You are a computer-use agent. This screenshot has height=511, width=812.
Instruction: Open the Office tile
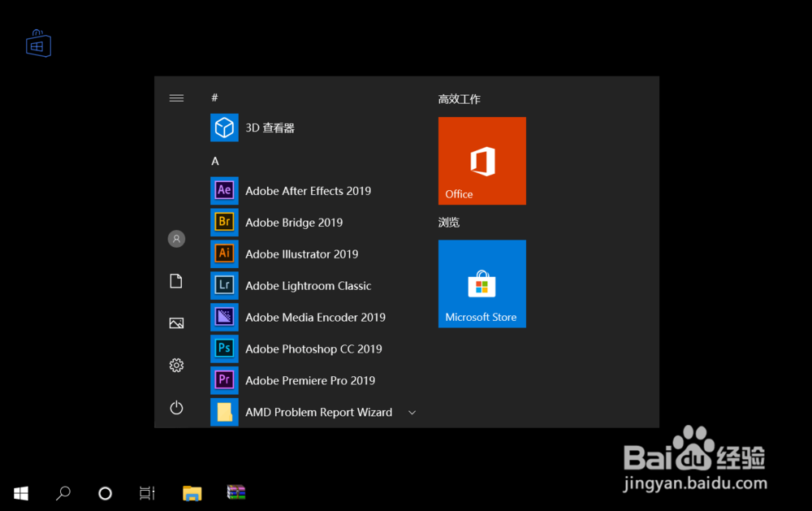click(482, 161)
